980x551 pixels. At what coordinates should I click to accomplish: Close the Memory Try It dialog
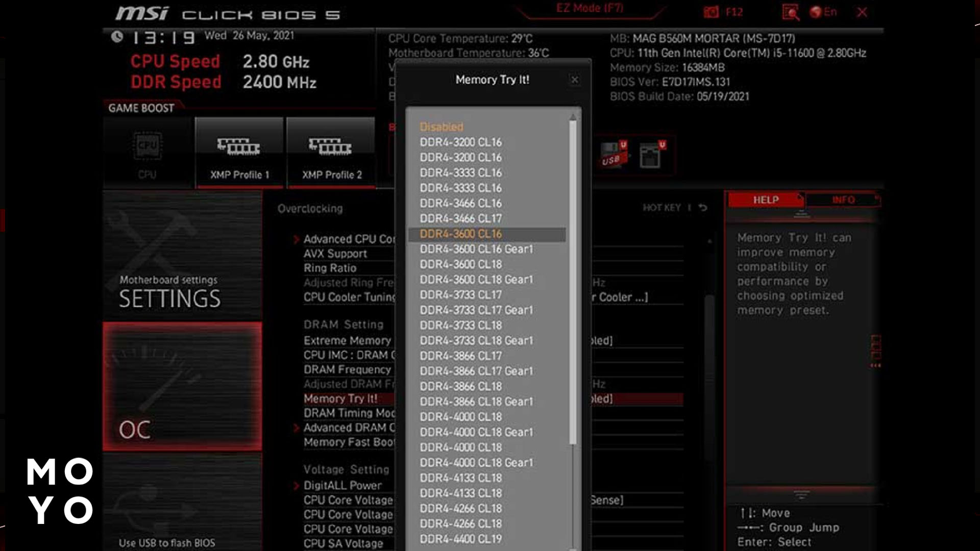pos(574,79)
